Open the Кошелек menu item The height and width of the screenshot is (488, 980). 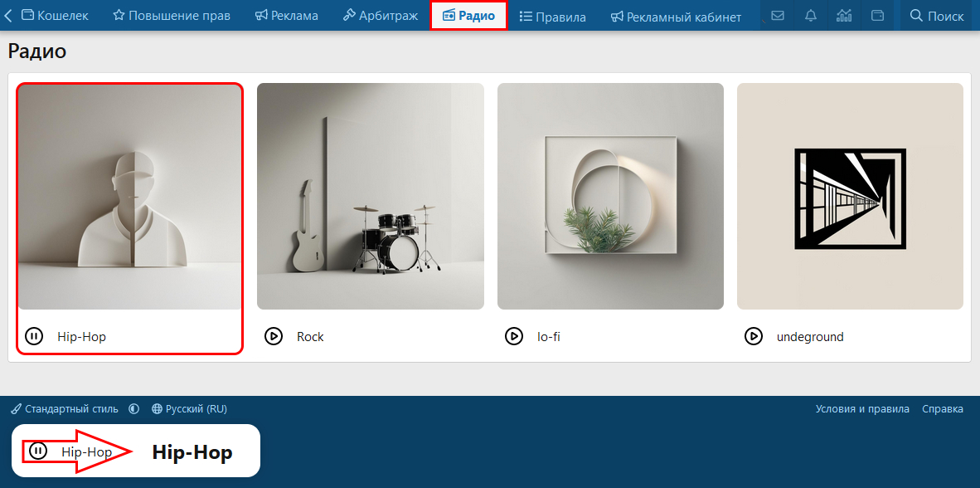tap(55, 16)
